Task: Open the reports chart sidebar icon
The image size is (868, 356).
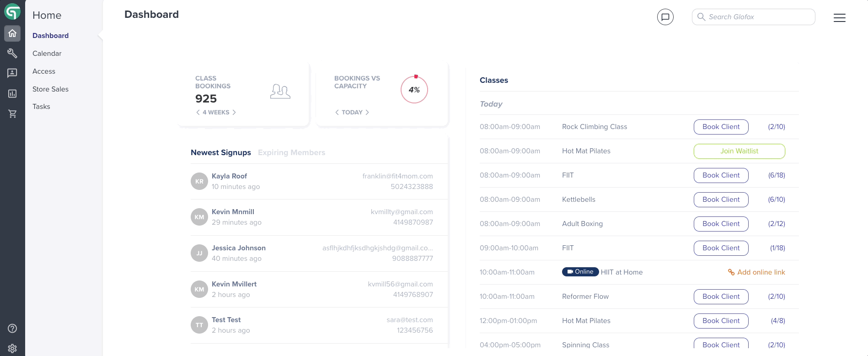Action: click(x=12, y=93)
